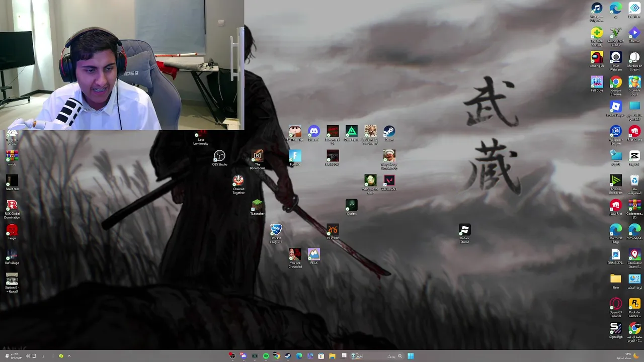The width and height of the screenshot is (644, 362).
Task: Open the PEAK game icon
Action: [313, 256]
